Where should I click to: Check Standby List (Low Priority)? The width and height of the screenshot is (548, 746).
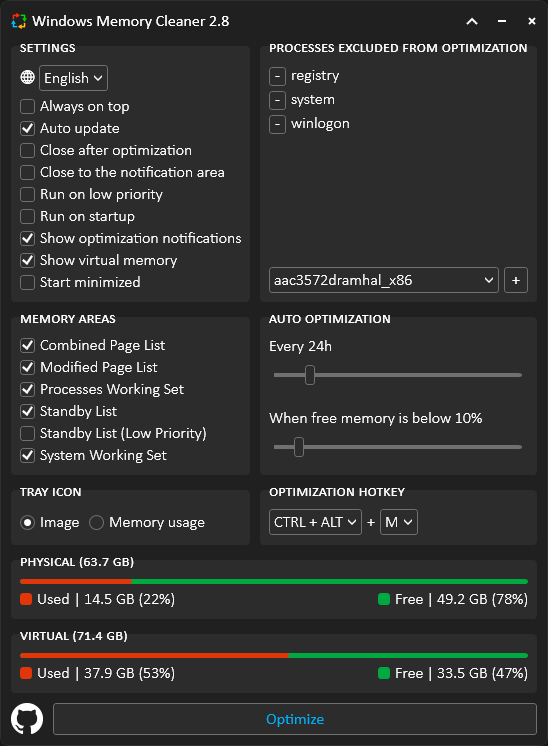click(28, 433)
